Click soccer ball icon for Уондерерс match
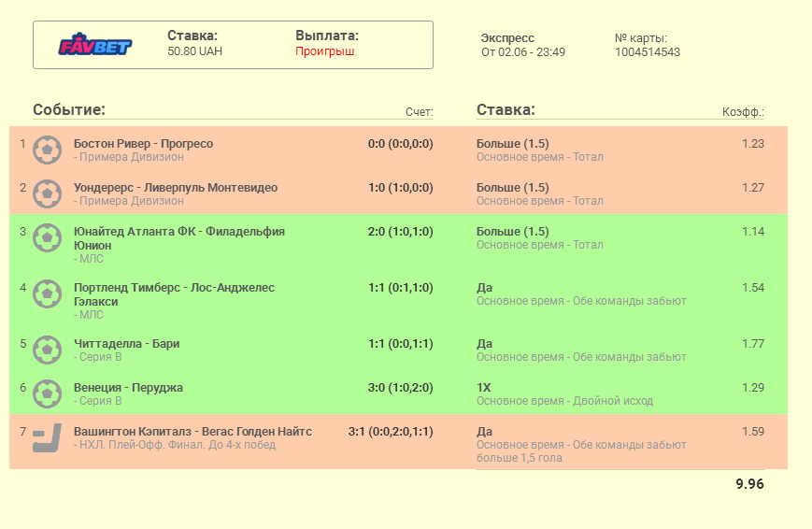The height and width of the screenshot is (529, 812). pyautogui.click(x=47, y=193)
